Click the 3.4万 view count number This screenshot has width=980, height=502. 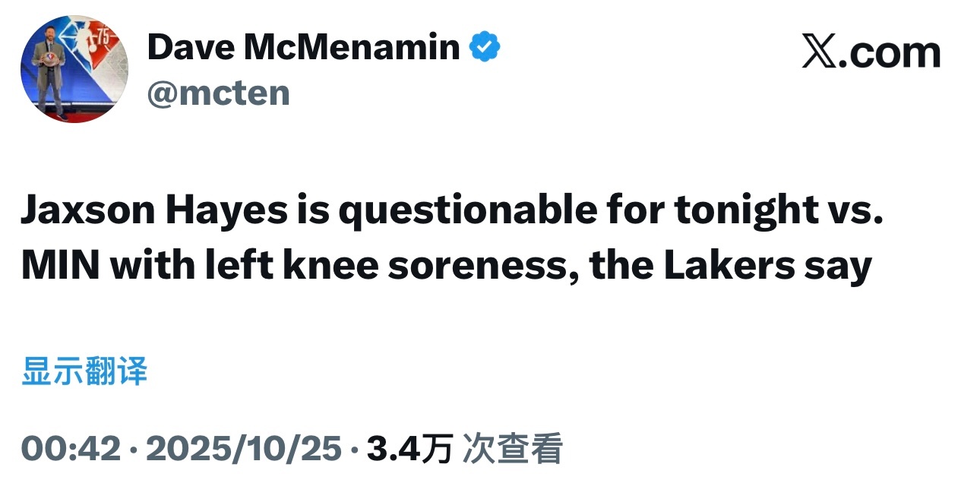point(410,449)
